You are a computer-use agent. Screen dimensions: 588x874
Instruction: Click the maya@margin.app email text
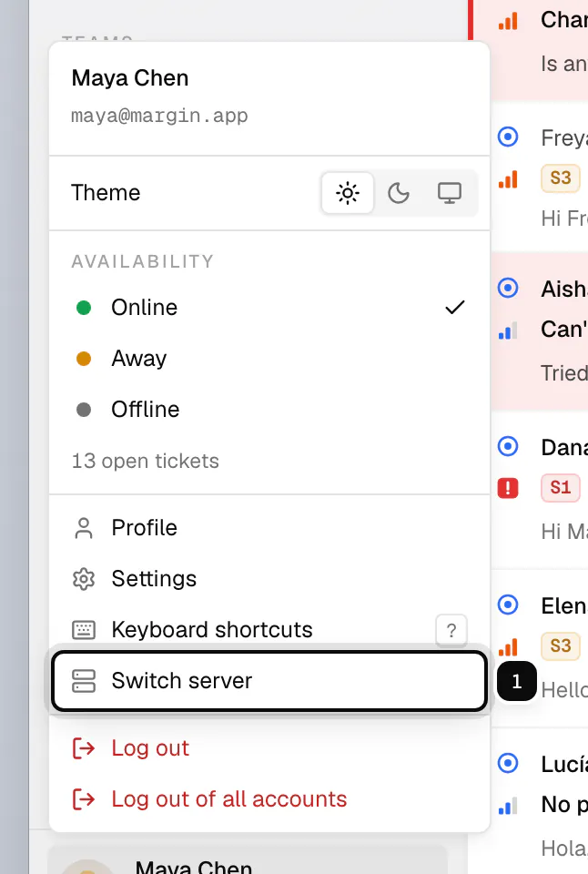tap(159, 116)
